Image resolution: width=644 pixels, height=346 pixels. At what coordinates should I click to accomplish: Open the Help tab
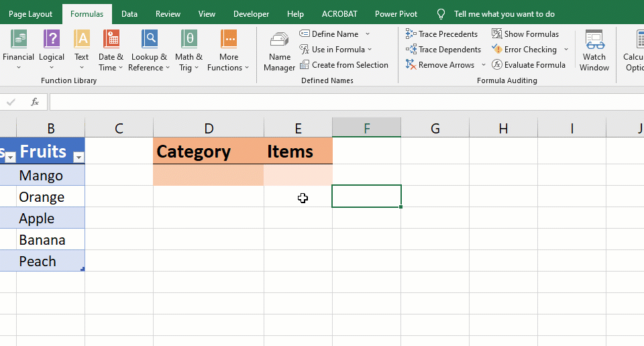(x=295, y=14)
